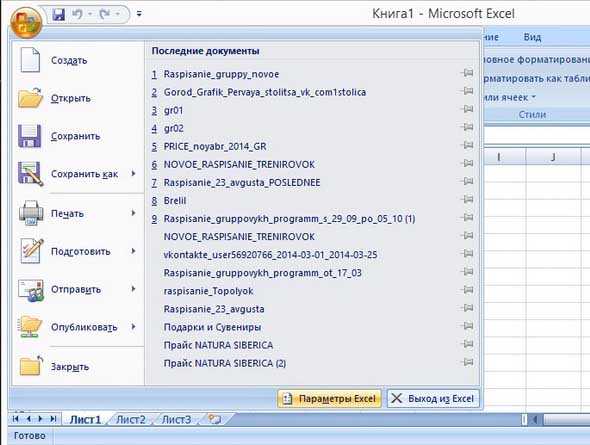Choose Закрыть in the Office menu
The image size is (590, 445).
pos(79,367)
